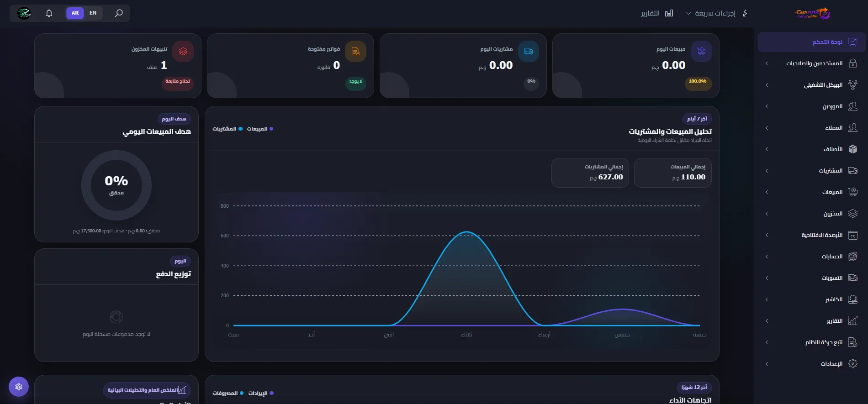Click the 0% daily target progress ring
Screen dimensions: 868x404
coord(116,185)
